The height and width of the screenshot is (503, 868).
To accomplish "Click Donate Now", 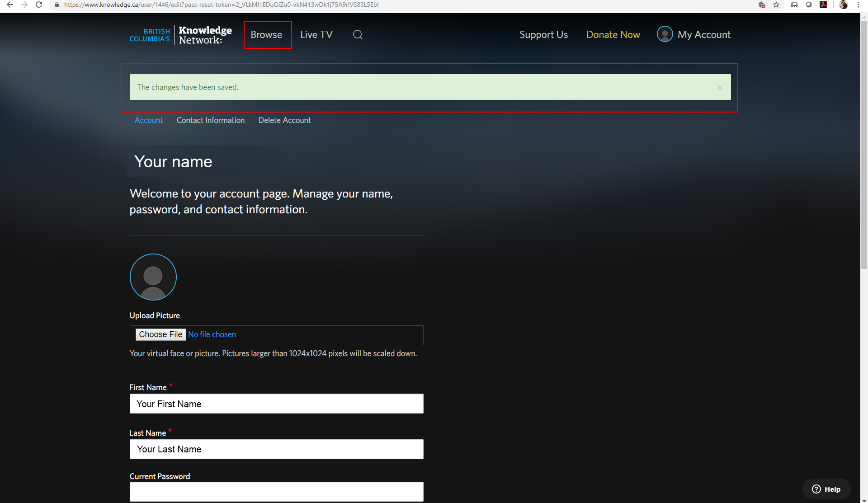I will pyautogui.click(x=613, y=35).
